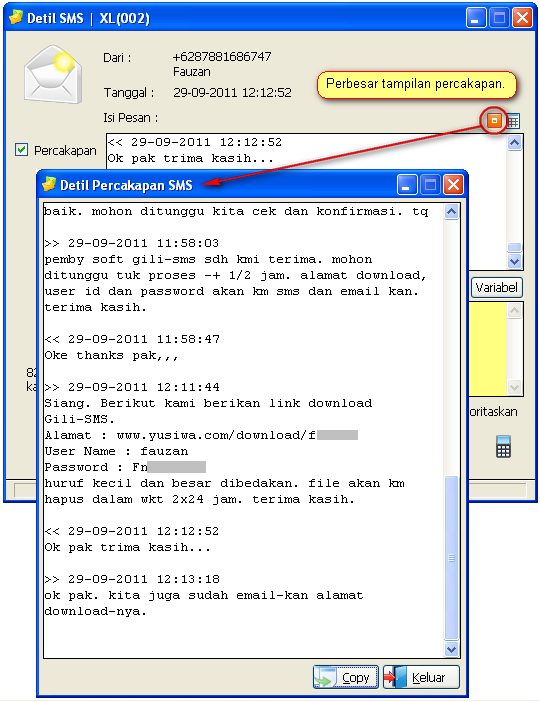Click down arrow of conversation window scrollbar
Screen dimensions: 540x702
pos(451,649)
